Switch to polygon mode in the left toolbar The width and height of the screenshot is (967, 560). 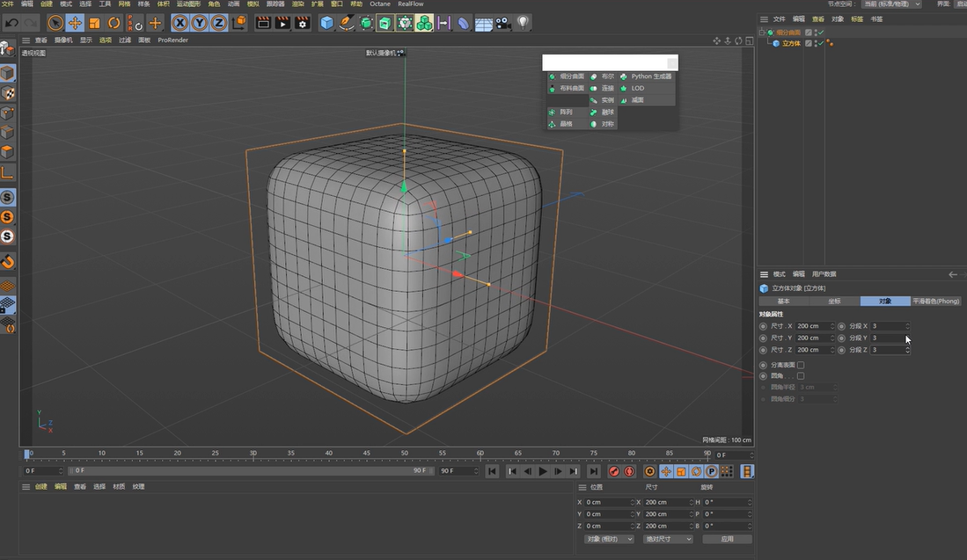point(7,148)
